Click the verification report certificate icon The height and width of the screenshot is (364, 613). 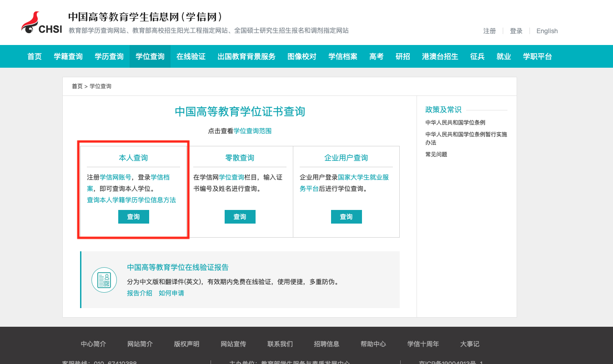click(104, 280)
